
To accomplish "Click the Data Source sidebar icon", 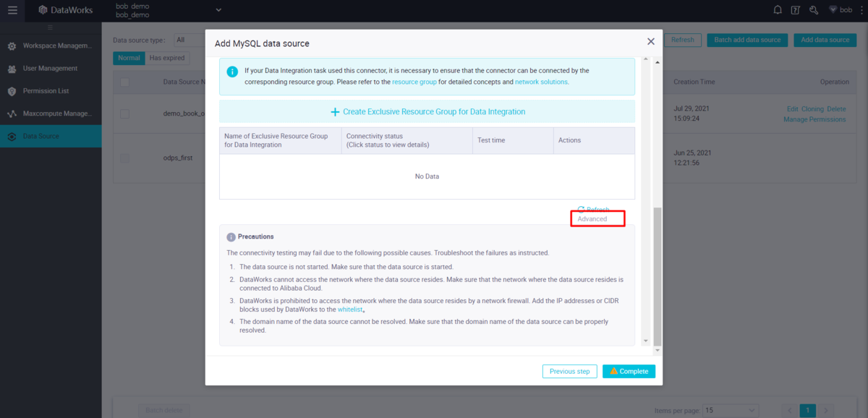I will click(x=12, y=137).
